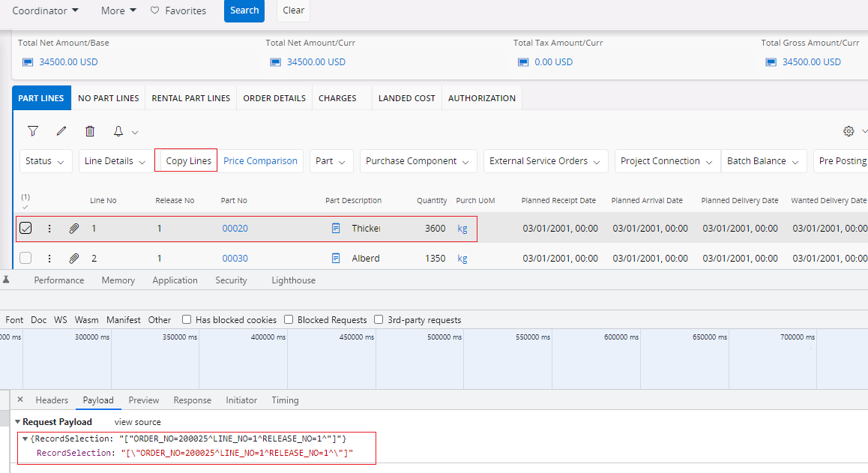Open part number 00020 link

tap(235, 229)
